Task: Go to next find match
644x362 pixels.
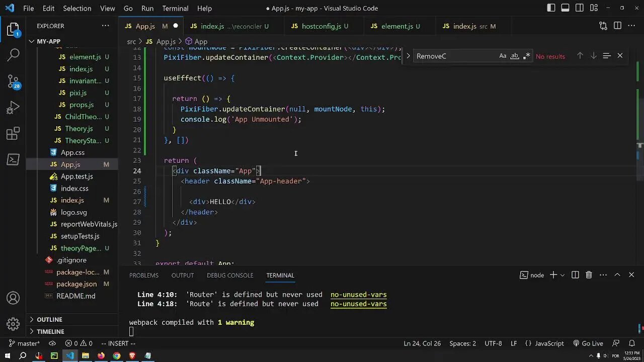Action: (x=593, y=56)
